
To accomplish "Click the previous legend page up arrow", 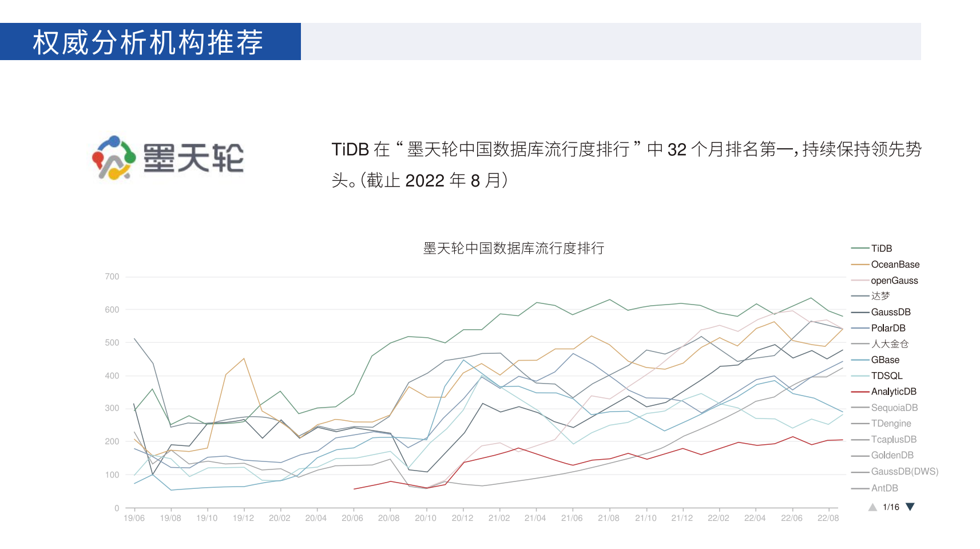I will (872, 507).
